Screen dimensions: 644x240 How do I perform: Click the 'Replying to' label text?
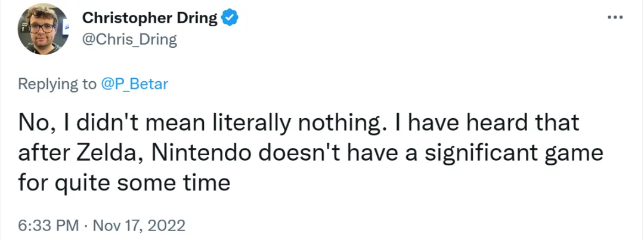click(x=57, y=84)
